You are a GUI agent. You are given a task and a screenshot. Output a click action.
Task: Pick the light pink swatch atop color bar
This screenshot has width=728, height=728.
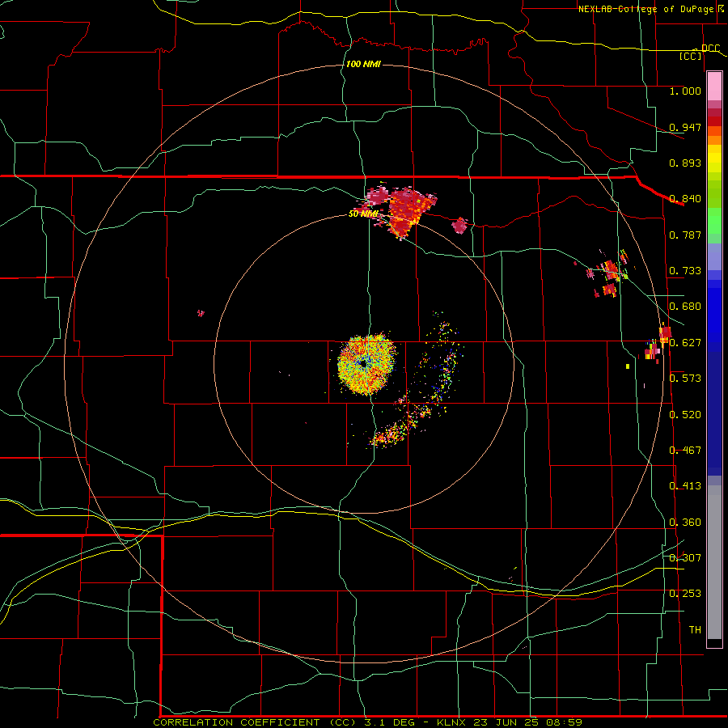pos(714,87)
